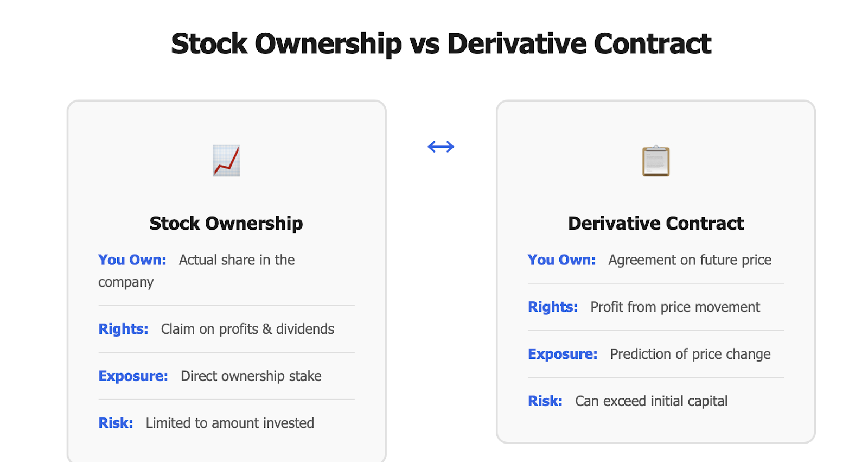This screenshot has height=462, width=868.
Task: Click the text 'Prediction of price change'
Action: tap(691, 354)
